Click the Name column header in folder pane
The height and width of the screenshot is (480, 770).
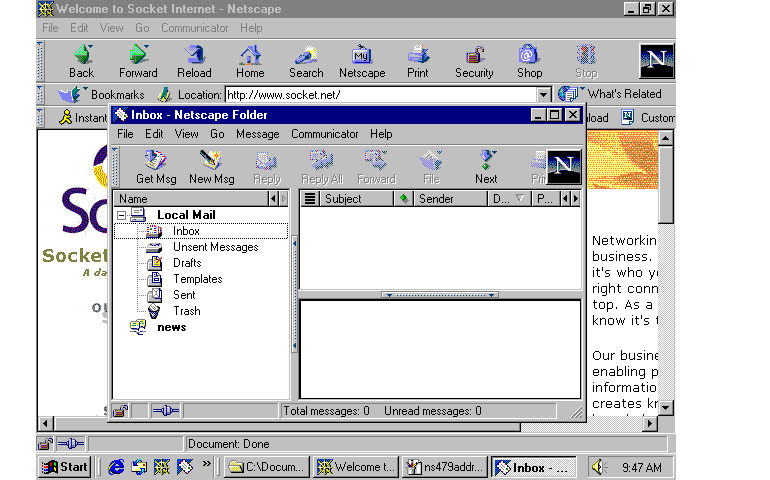[x=192, y=199]
